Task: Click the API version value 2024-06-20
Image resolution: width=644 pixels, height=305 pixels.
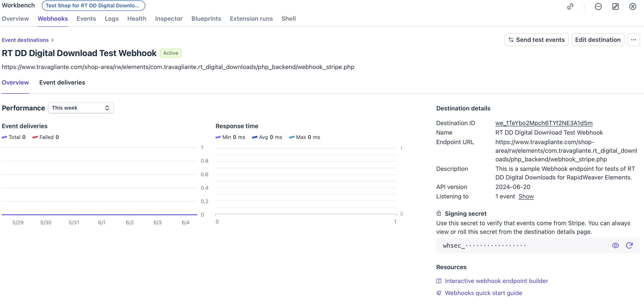Action: [x=513, y=187]
